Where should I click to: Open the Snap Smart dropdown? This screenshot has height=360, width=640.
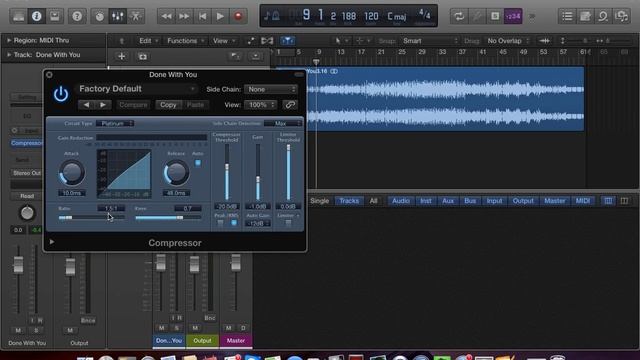(x=430, y=41)
